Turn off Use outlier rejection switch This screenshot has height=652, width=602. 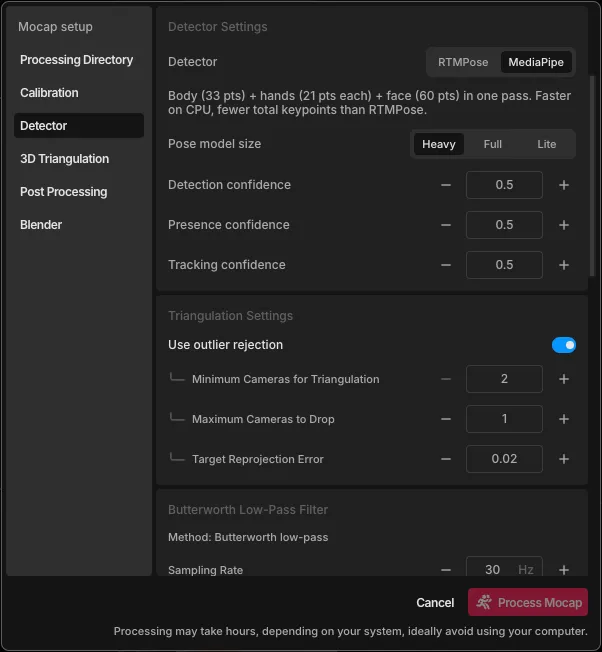tap(564, 345)
